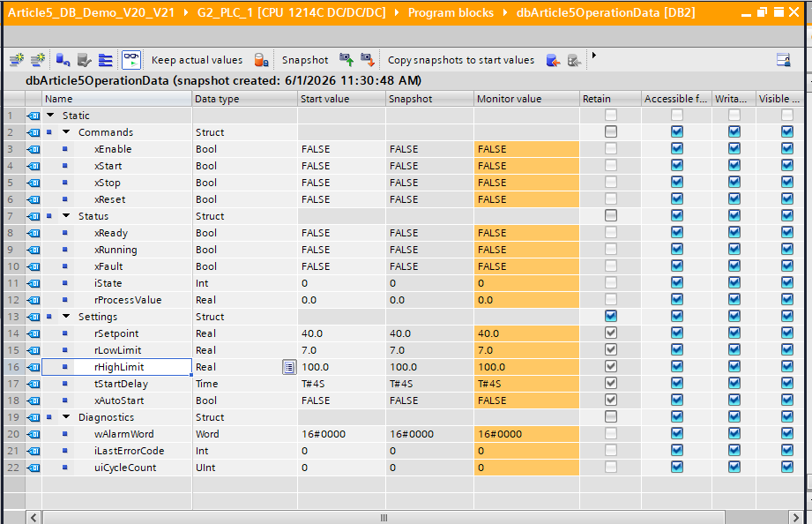
Task: Toggle Accessible checkbox for wAlarmWord row
Action: point(677,433)
